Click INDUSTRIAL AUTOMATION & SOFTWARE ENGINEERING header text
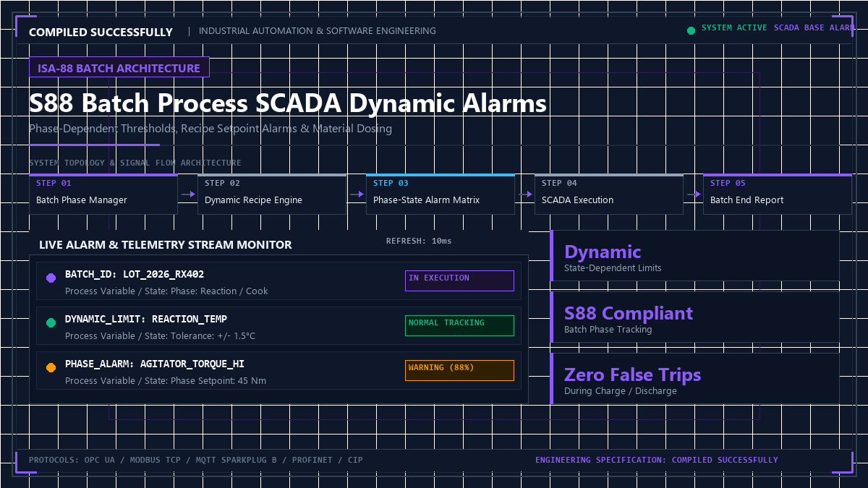The height and width of the screenshot is (488, 868). tap(318, 31)
